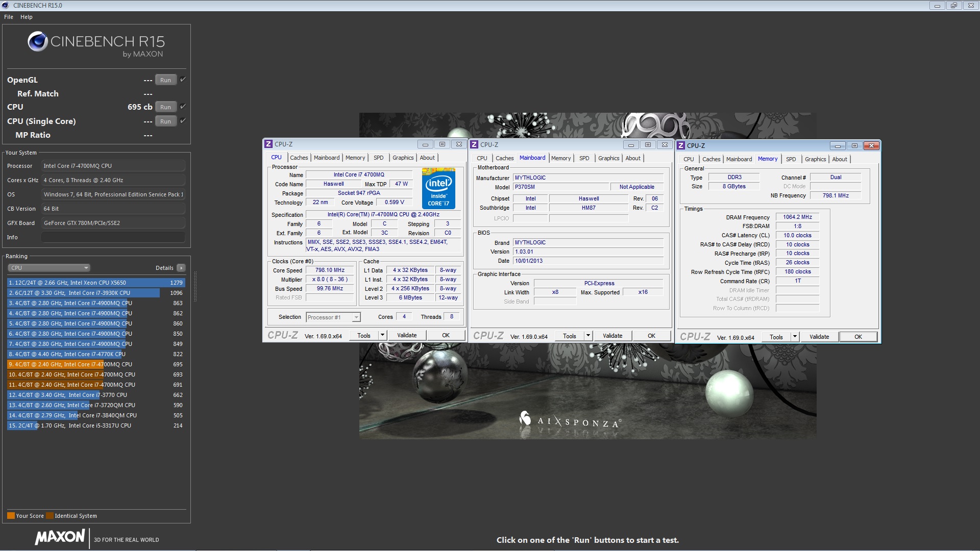Select orange ranking row scoring 695
The height and width of the screenshot is (551, 980).
pos(96,364)
